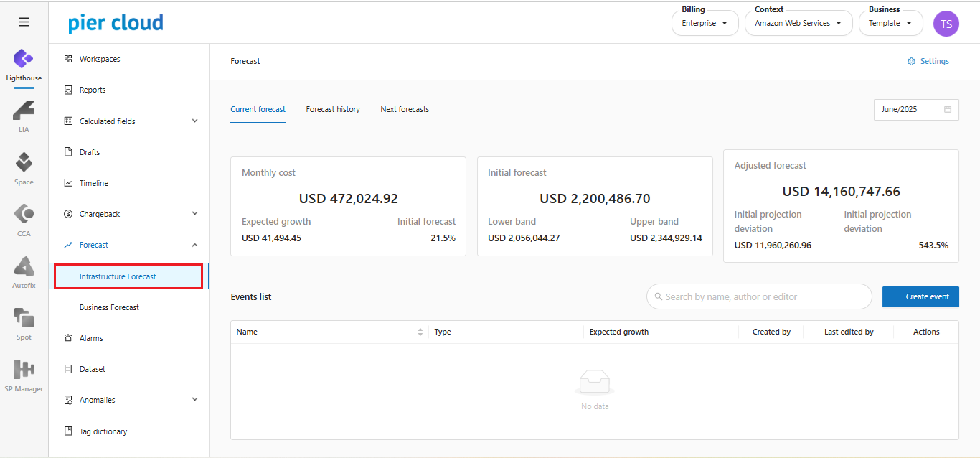Open the CCA module icon

click(x=24, y=215)
